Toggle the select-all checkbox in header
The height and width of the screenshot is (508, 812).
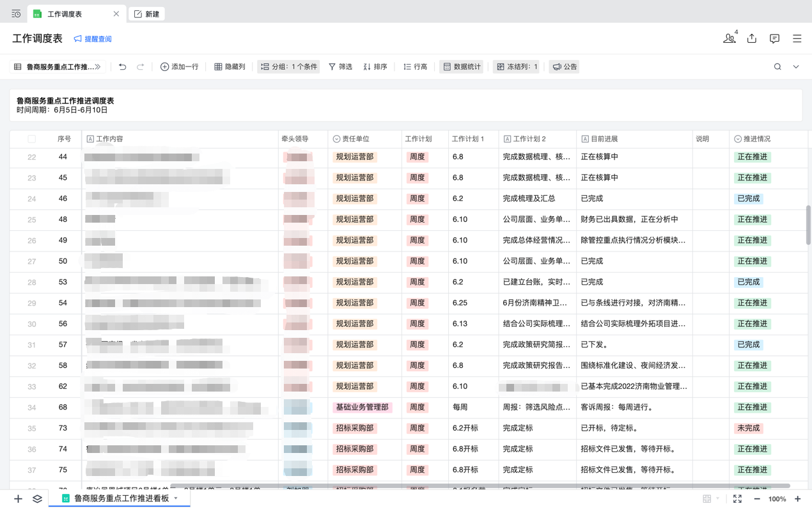tap(31, 139)
